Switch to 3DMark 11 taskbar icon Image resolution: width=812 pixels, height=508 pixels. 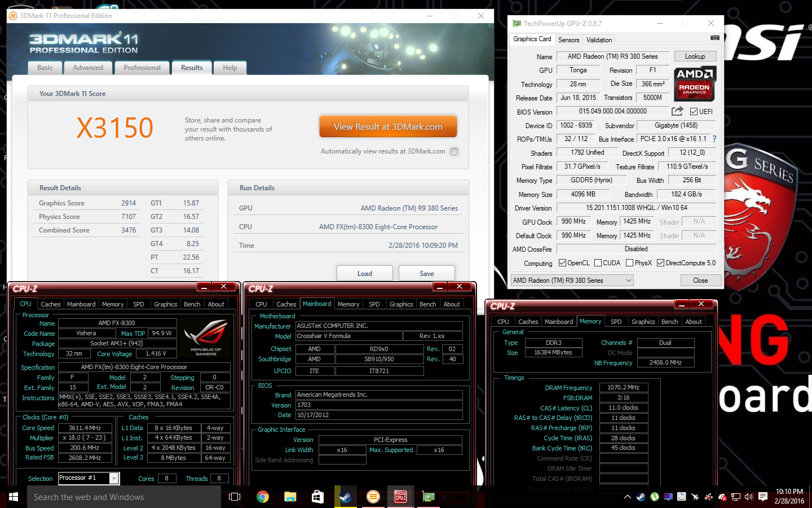[x=373, y=497]
